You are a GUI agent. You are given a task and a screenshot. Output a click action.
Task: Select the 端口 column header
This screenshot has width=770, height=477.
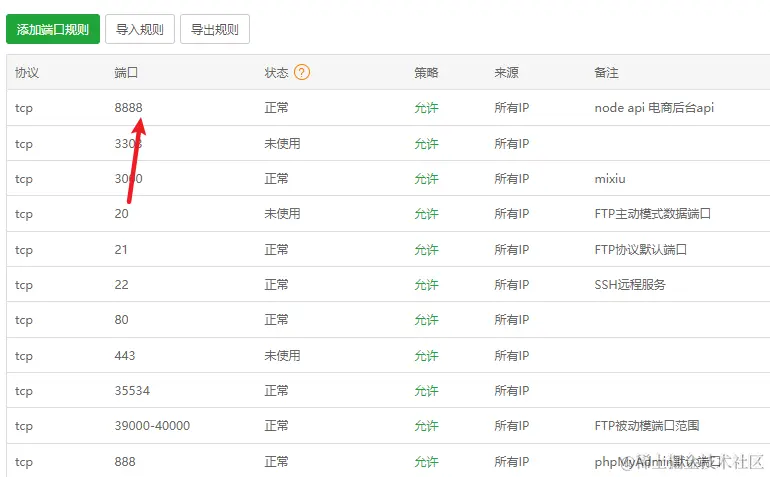click(126, 73)
